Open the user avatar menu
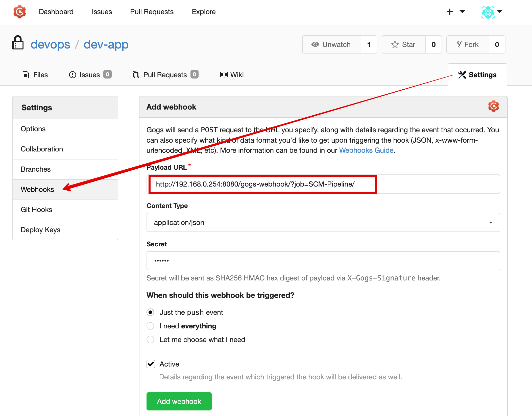The image size is (532, 416). (492, 12)
